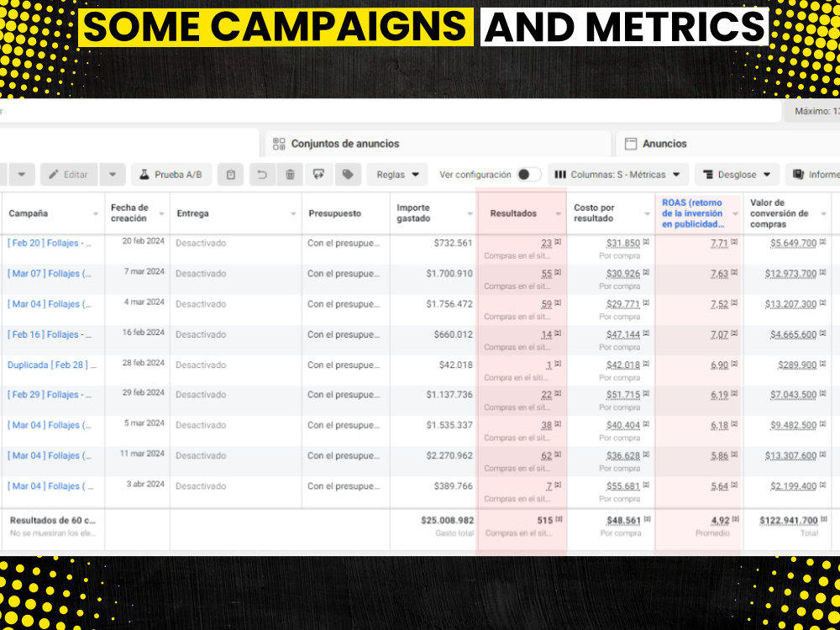The width and height of the screenshot is (840, 630).
Task: Sort by the Entrega column header
Action: pyautogui.click(x=236, y=213)
